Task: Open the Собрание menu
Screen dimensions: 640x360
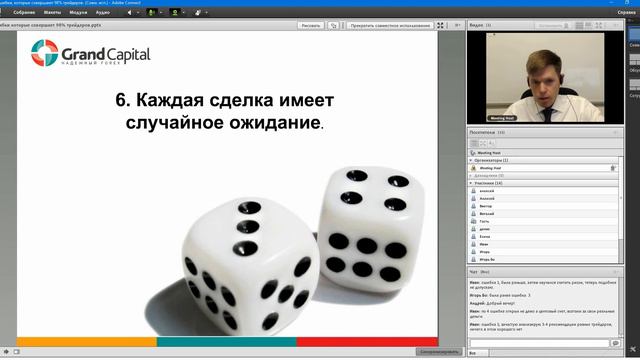Action: [x=24, y=13]
